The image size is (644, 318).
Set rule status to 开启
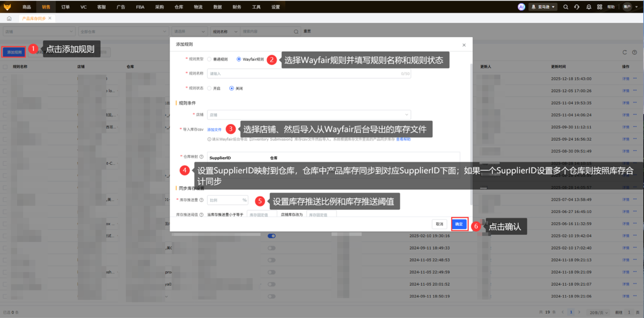click(x=209, y=88)
